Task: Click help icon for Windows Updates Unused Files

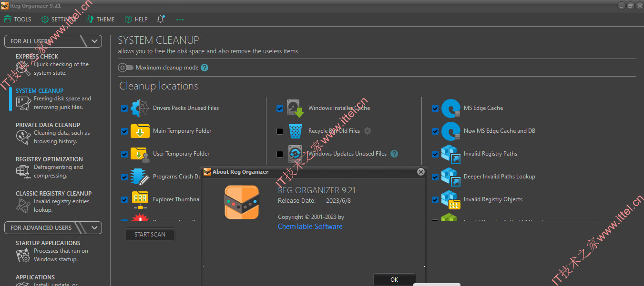Action: (x=394, y=154)
